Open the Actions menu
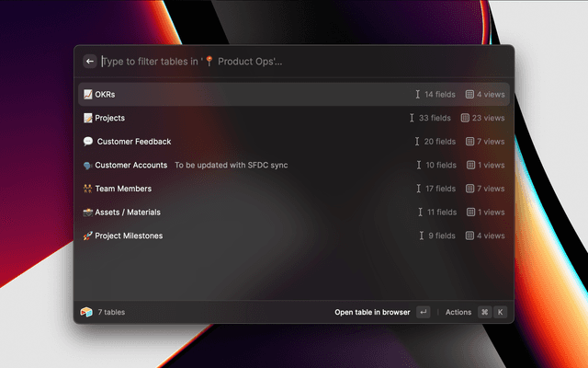 click(458, 312)
